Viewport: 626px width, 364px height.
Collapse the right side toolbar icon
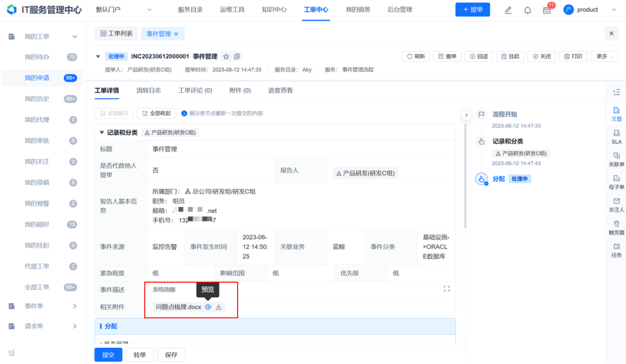click(616, 92)
